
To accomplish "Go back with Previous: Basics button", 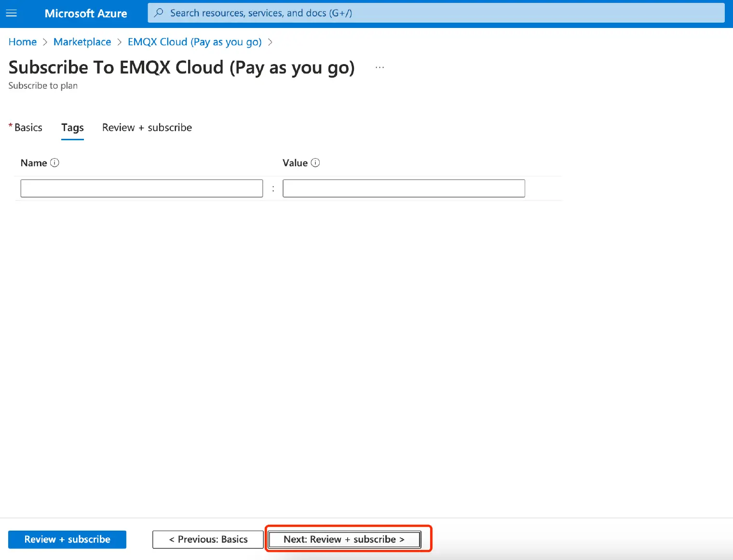I will (x=208, y=539).
